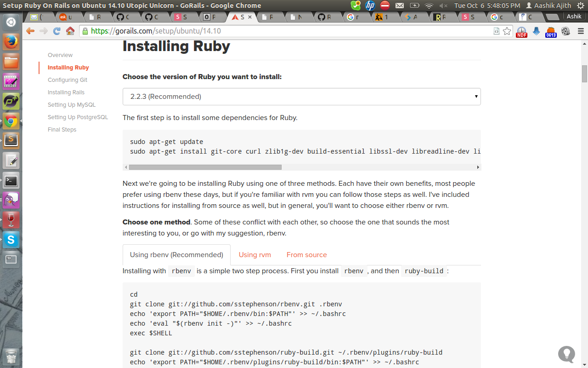Screen dimensions: 588x368
Task: Switch to the Gmail browser tab
Action: coord(40,17)
